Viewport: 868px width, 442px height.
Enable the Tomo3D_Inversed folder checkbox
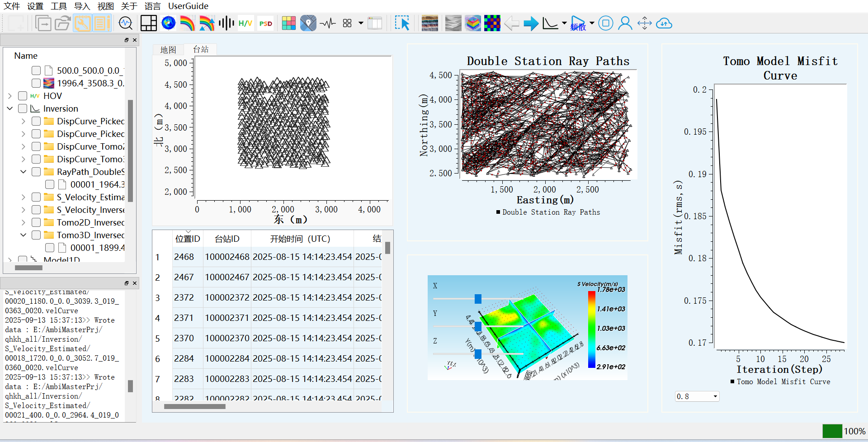pyautogui.click(x=36, y=235)
